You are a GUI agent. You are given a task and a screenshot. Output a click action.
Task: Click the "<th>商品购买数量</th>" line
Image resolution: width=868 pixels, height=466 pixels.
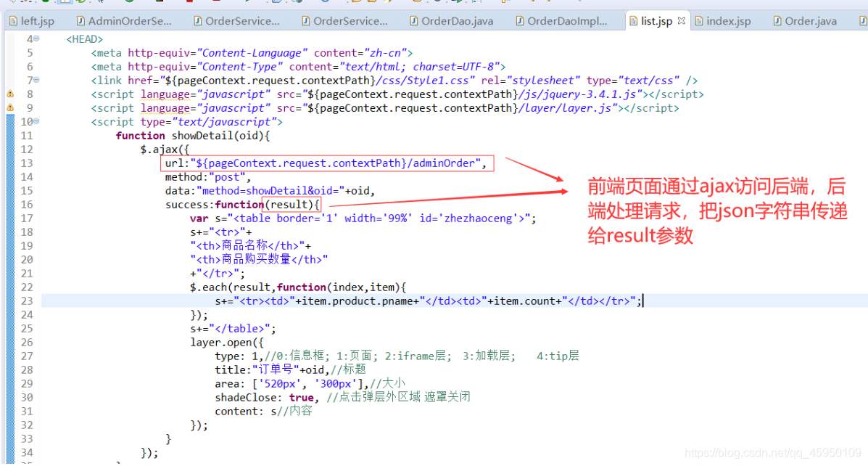pyautogui.click(x=259, y=260)
